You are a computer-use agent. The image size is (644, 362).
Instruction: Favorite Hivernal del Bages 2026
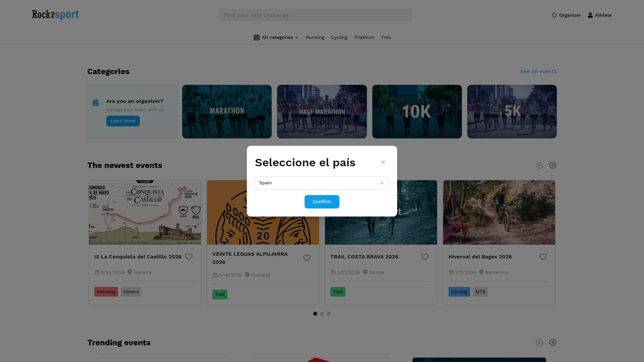tap(543, 257)
